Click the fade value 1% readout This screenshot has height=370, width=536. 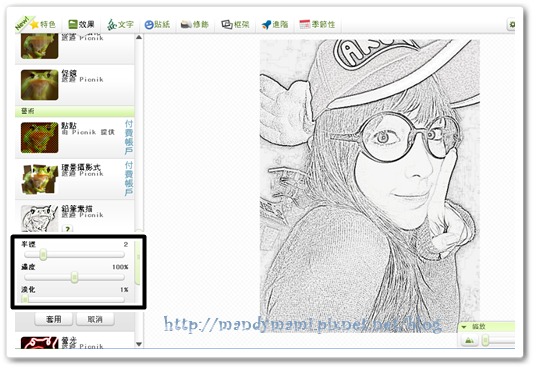[x=124, y=290]
